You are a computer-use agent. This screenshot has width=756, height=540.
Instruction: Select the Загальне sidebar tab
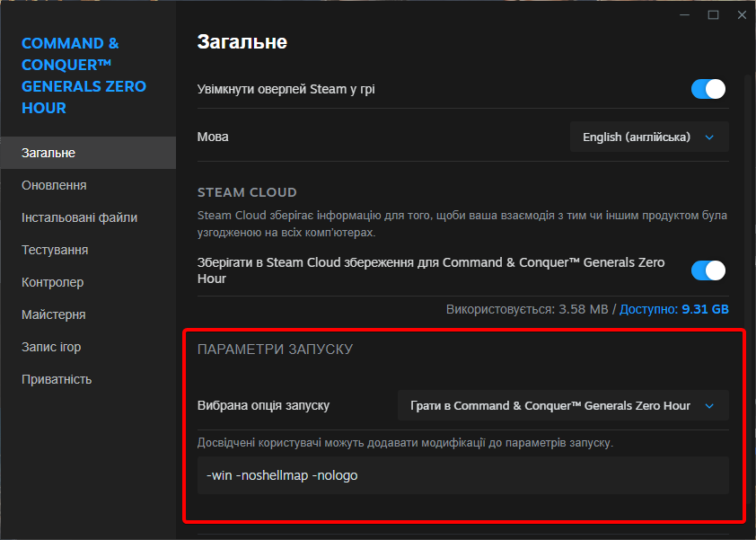tap(88, 153)
